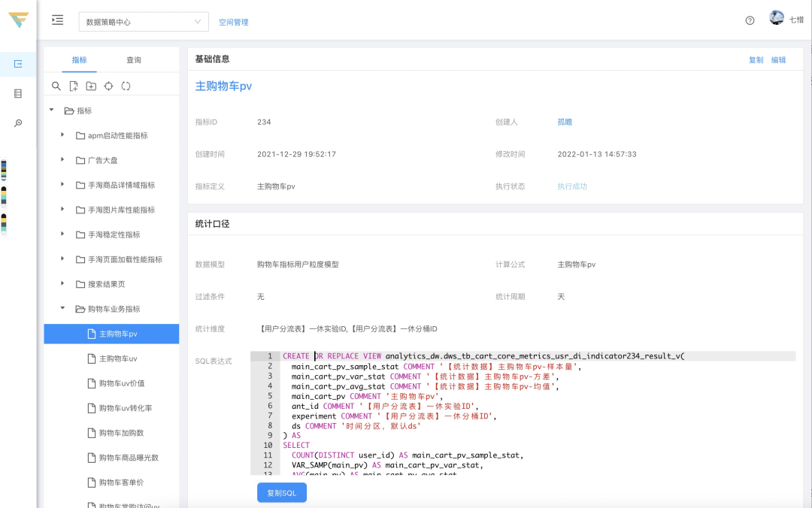Open the search analysis icon in left sidebar

pos(18,123)
